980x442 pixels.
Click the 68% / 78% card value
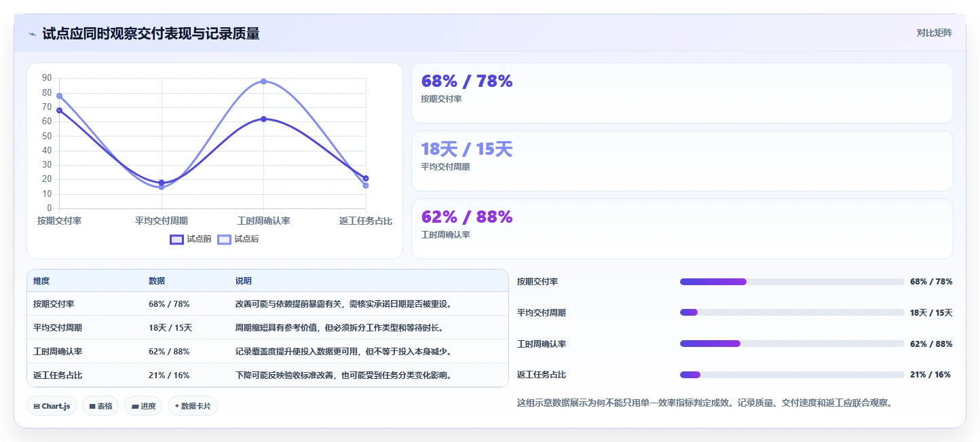(x=467, y=81)
